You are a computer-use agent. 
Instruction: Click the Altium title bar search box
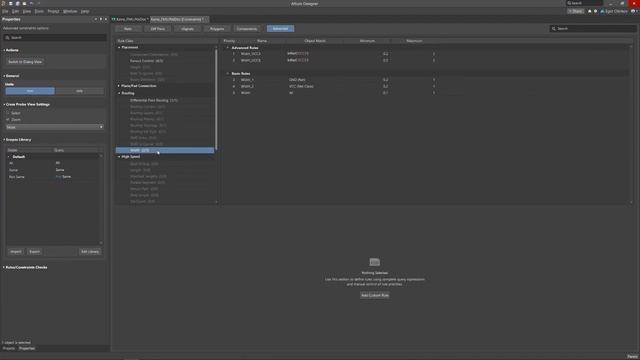[x=584, y=3]
